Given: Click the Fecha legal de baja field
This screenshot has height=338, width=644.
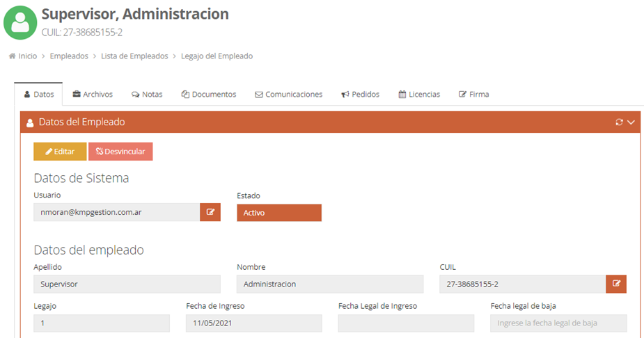Looking at the screenshot, I should coord(558,323).
